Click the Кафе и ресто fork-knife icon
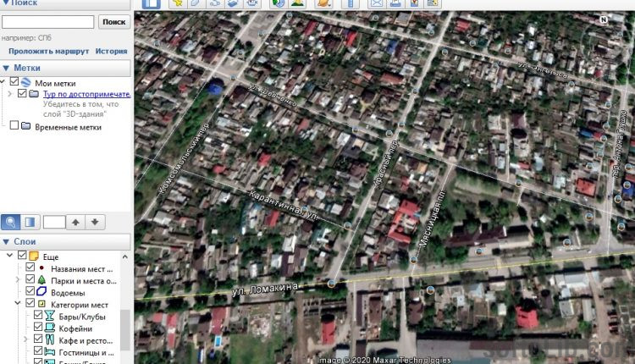This screenshot has height=364, width=635. pos(49,339)
